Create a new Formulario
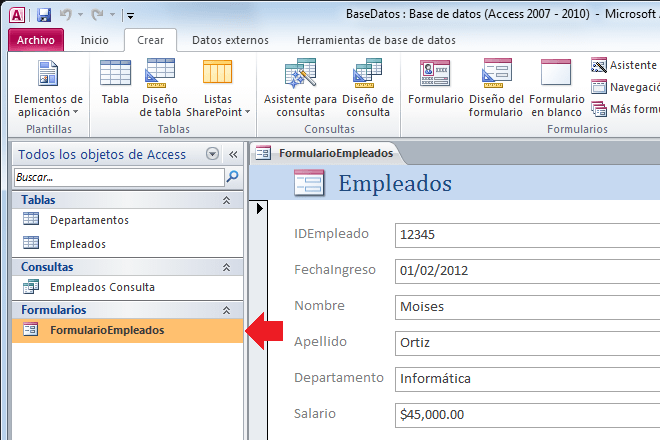The height and width of the screenshot is (440, 660). coord(436,82)
